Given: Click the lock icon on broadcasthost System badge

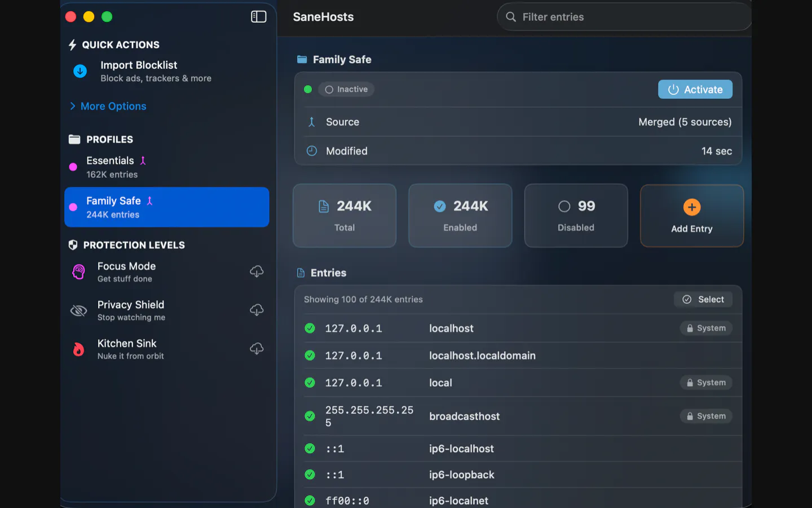Looking at the screenshot, I should (x=690, y=417).
